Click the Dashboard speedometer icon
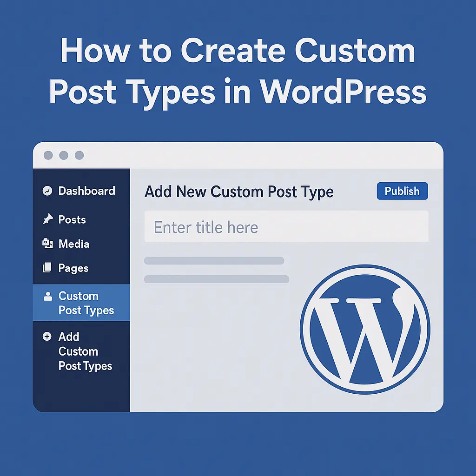 (48, 191)
